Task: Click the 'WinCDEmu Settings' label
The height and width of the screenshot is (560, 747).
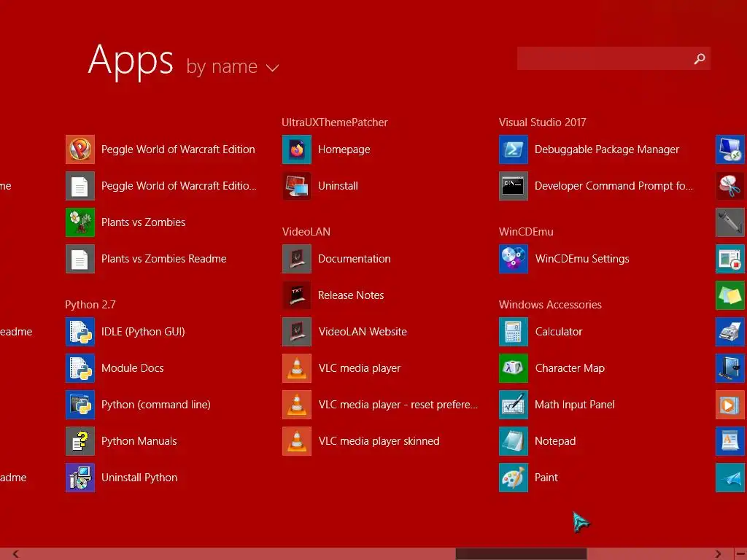Action: tap(582, 259)
